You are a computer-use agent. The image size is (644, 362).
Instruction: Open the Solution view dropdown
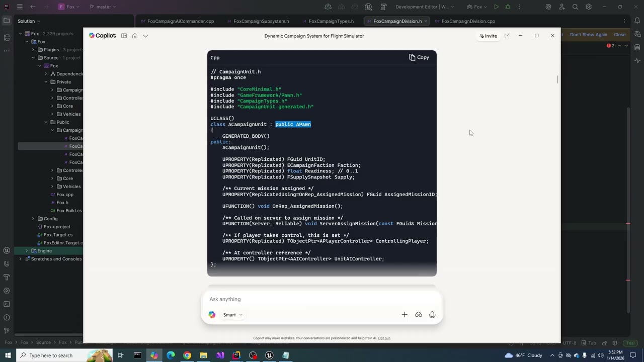[x=29, y=21]
